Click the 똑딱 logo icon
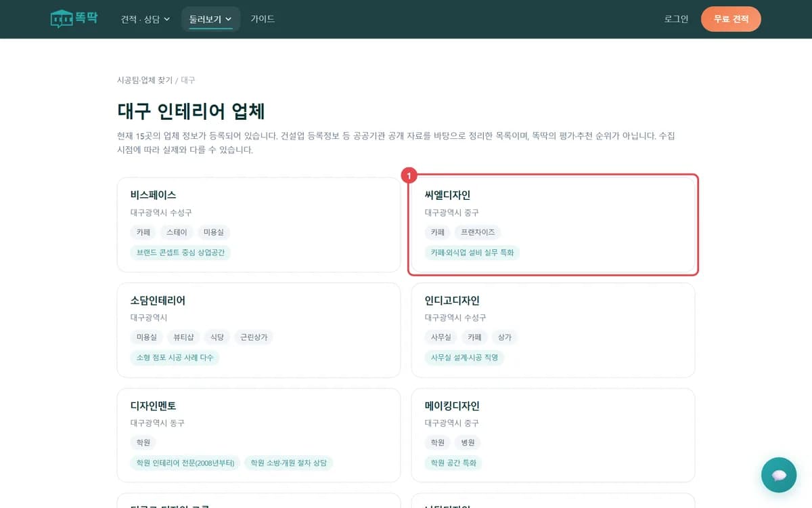The height and width of the screenshot is (508, 812). pyautogui.click(x=74, y=18)
